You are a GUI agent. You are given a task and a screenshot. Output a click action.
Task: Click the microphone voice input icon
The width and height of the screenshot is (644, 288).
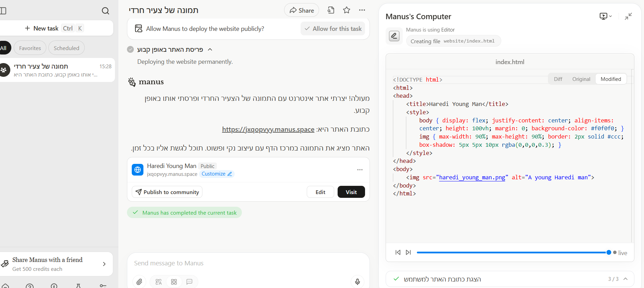[357, 282]
